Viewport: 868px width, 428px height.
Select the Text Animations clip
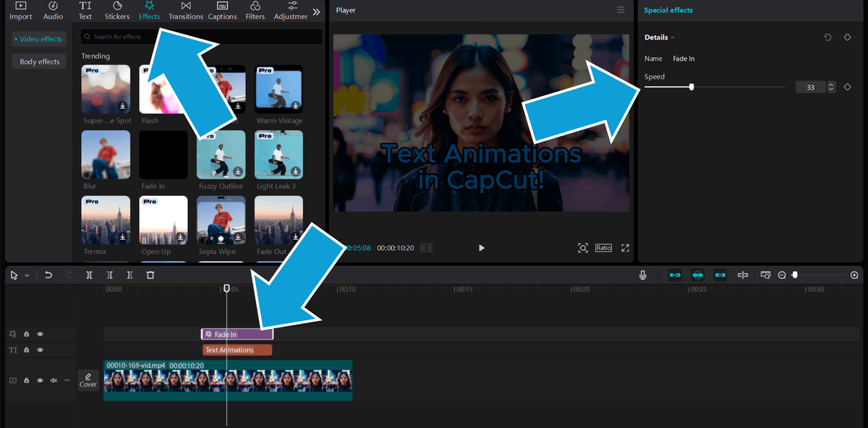tap(237, 350)
